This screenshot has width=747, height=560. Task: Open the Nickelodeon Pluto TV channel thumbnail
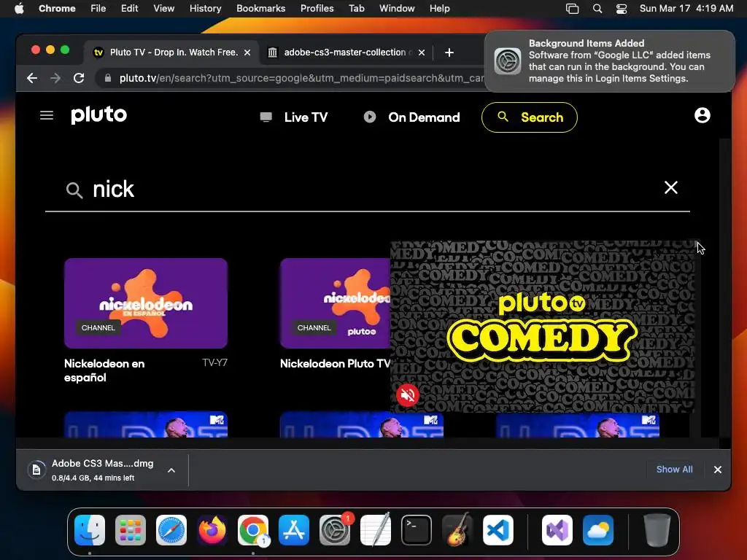click(335, 303)
